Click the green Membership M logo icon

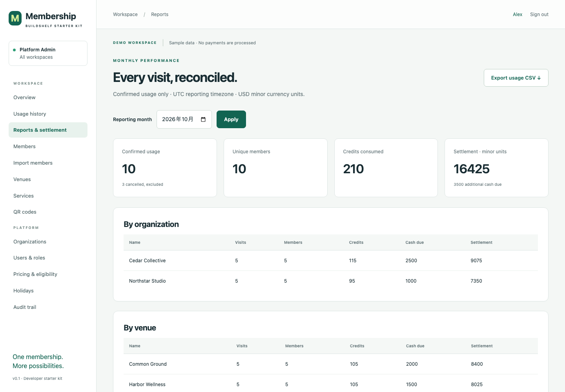pos(15,18)
